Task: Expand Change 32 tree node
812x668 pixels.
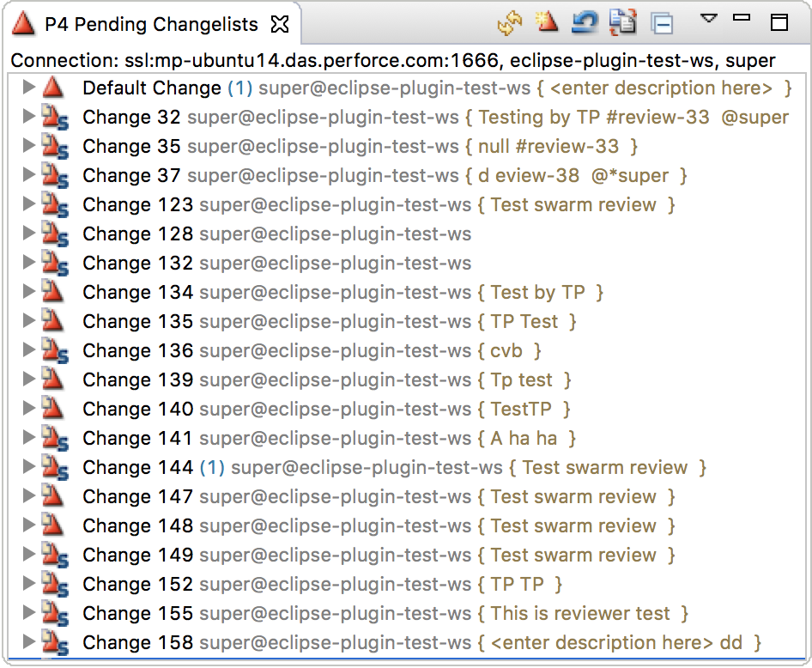Action: pos(28,117)
